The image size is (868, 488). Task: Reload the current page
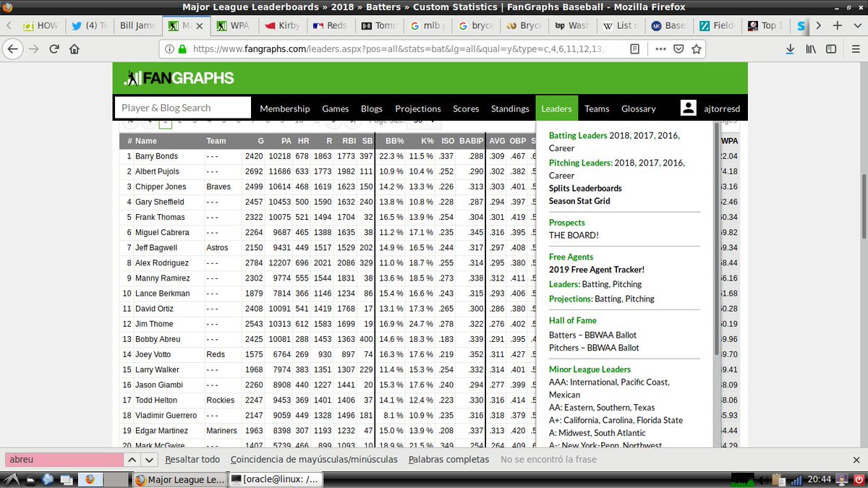(54, 49)
